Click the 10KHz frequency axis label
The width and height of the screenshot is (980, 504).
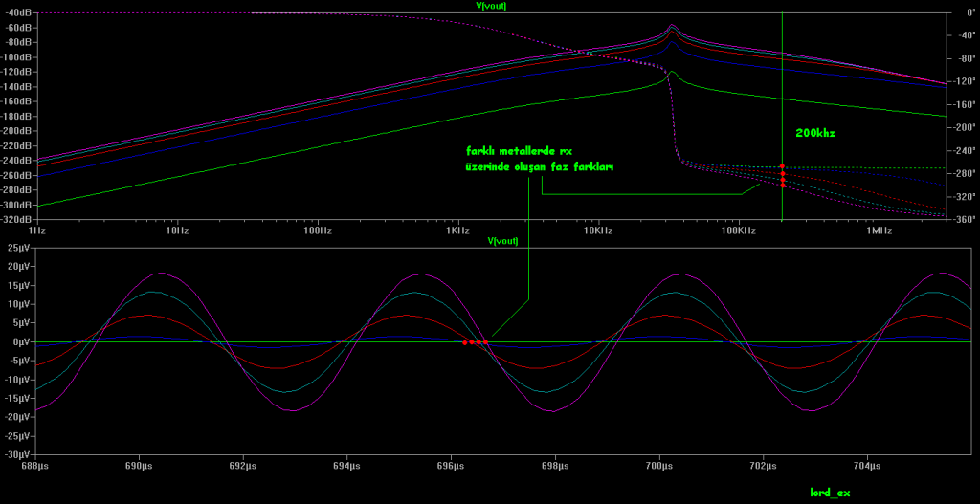[599, 230]
